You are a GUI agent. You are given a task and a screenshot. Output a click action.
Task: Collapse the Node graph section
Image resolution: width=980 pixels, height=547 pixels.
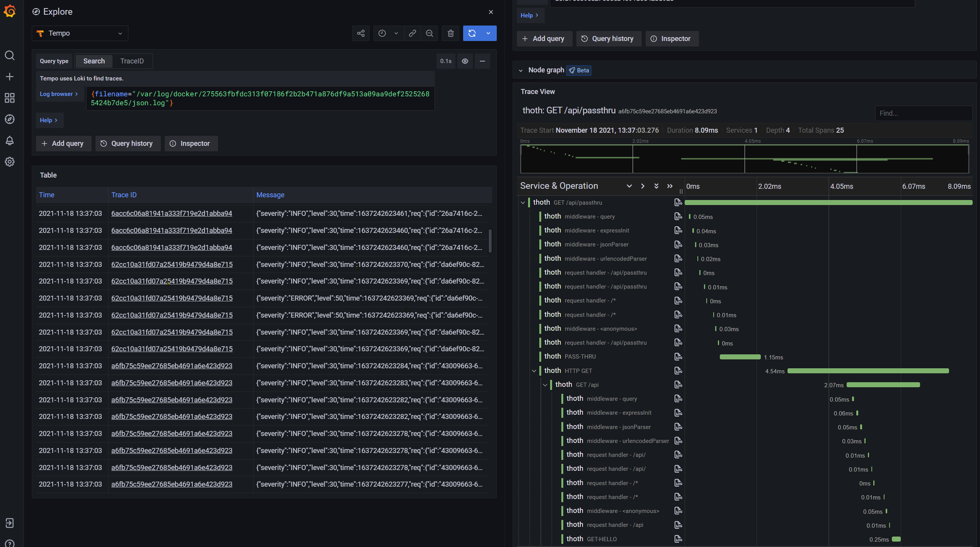(521, 70)
